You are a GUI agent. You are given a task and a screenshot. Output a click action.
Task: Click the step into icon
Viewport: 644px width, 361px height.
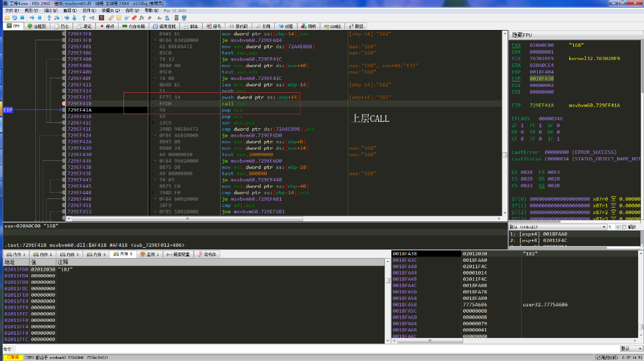pyautogui.click(x=49, y=18)
